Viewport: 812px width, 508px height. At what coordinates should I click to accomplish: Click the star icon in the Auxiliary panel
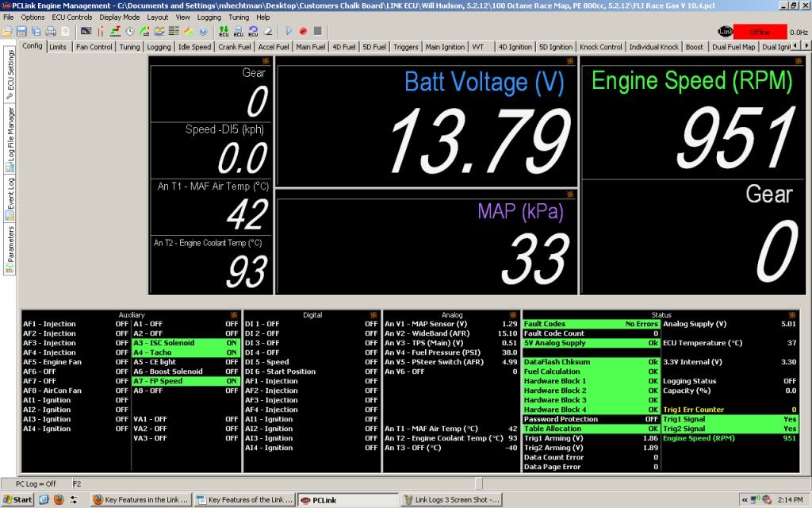click(x=234, y=315)
